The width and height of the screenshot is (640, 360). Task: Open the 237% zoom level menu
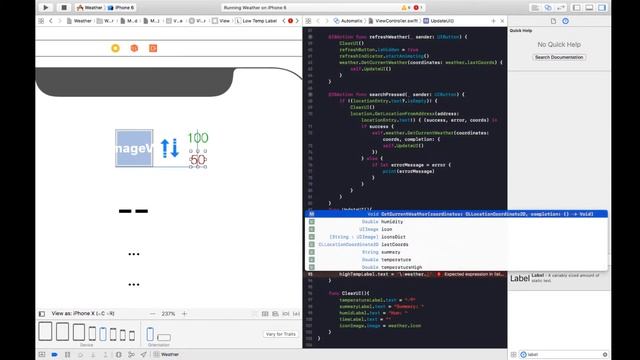tap(168, 314)
